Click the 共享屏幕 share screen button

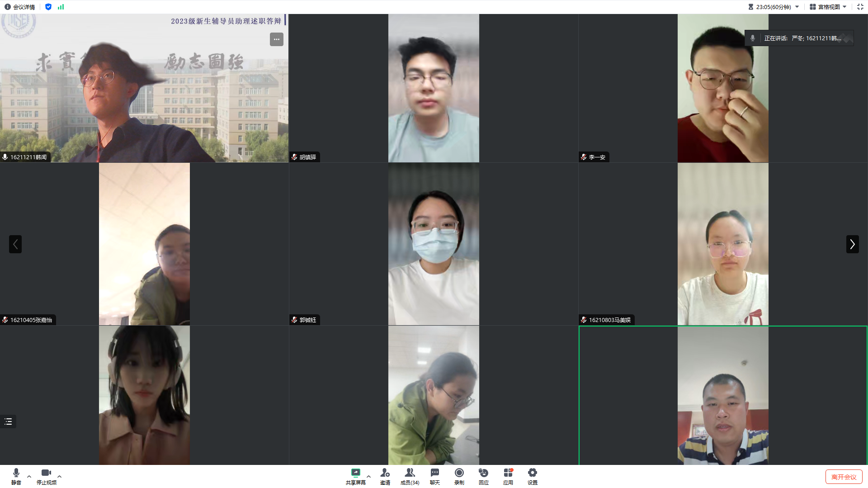coord(355,476)
